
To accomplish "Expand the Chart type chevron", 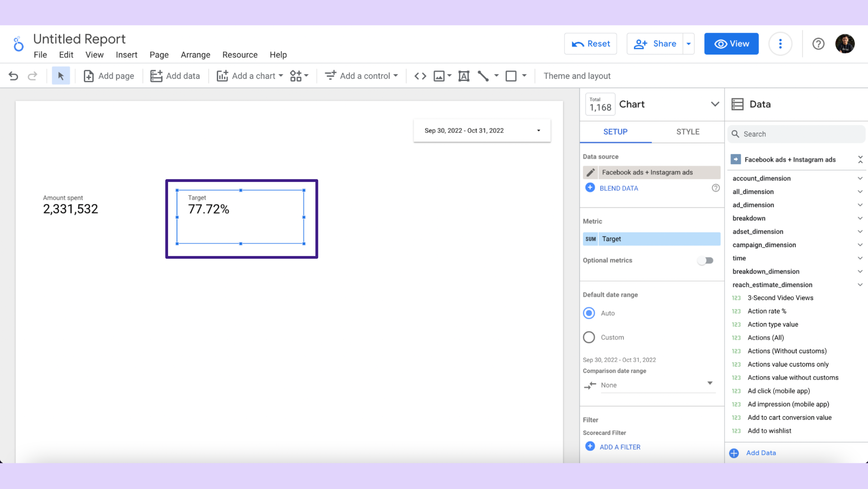I will (x=715, y=104).
